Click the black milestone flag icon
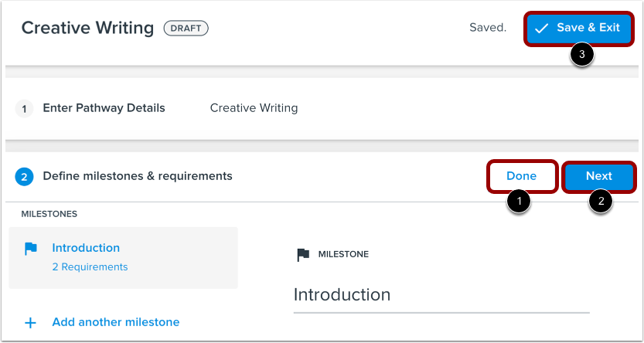 [x=304, y=254]
